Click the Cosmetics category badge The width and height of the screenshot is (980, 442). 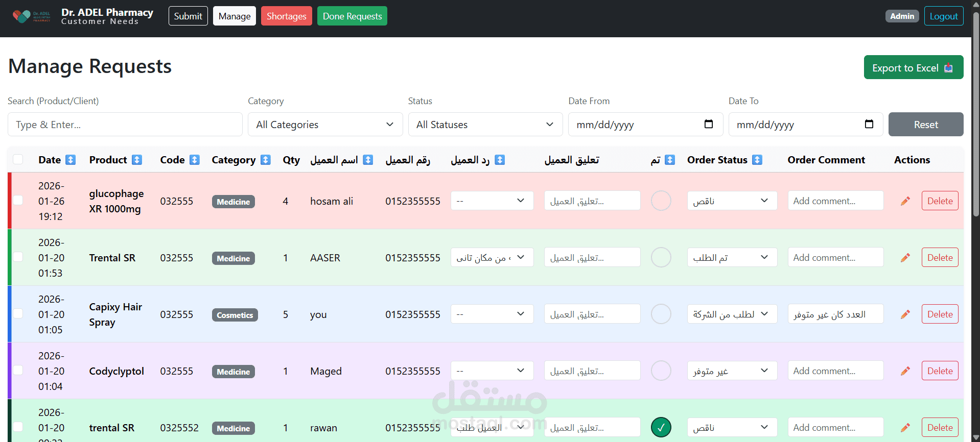pos(235,315)
